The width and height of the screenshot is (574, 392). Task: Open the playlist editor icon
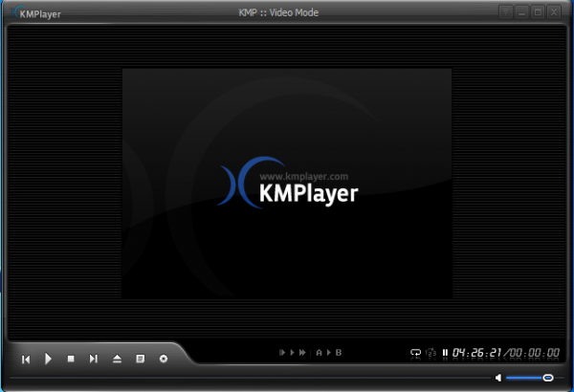pos(141,359)
